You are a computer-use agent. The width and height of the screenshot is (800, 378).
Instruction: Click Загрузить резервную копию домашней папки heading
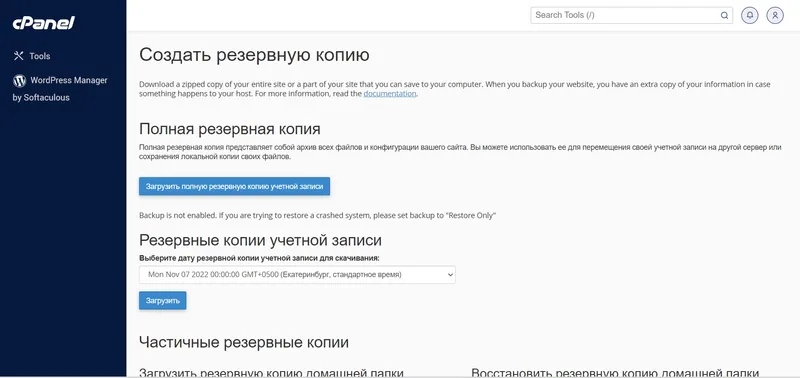click(x=271, y=372)
